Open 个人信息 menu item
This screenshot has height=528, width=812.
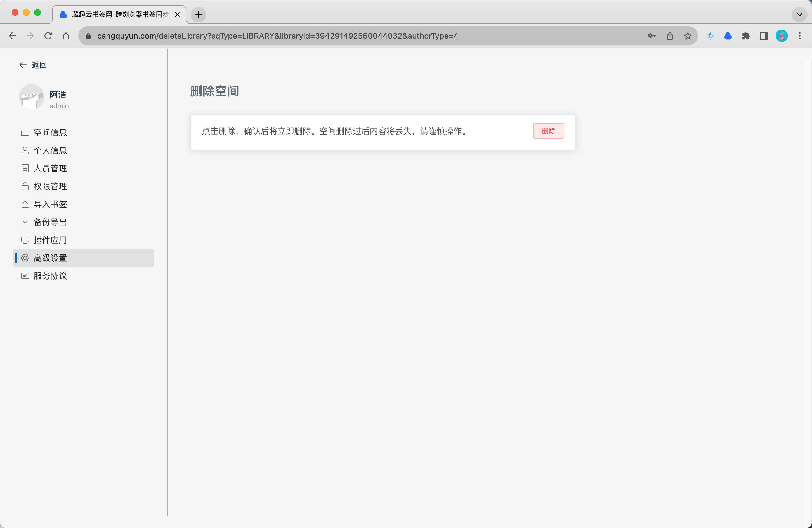click(50, 150)
